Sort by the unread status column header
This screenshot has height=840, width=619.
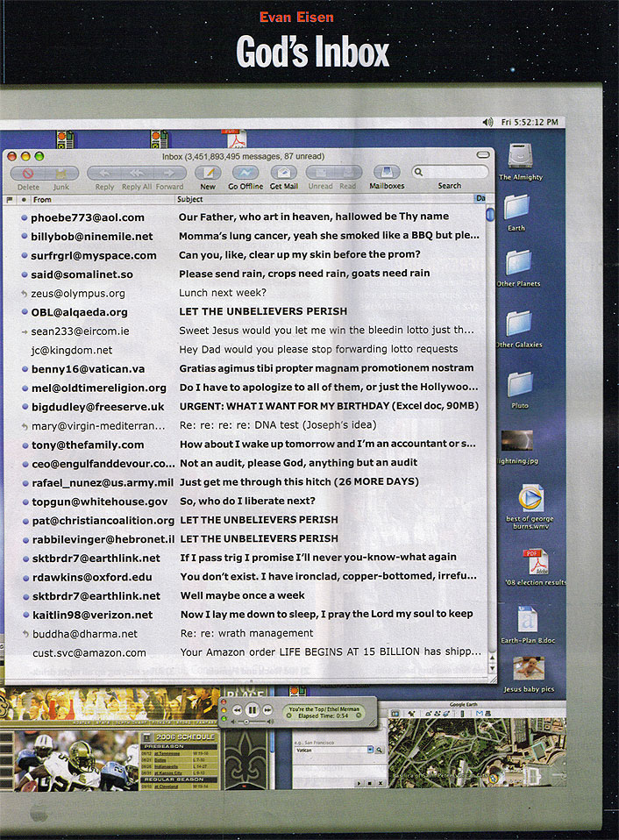click(24, 199)
